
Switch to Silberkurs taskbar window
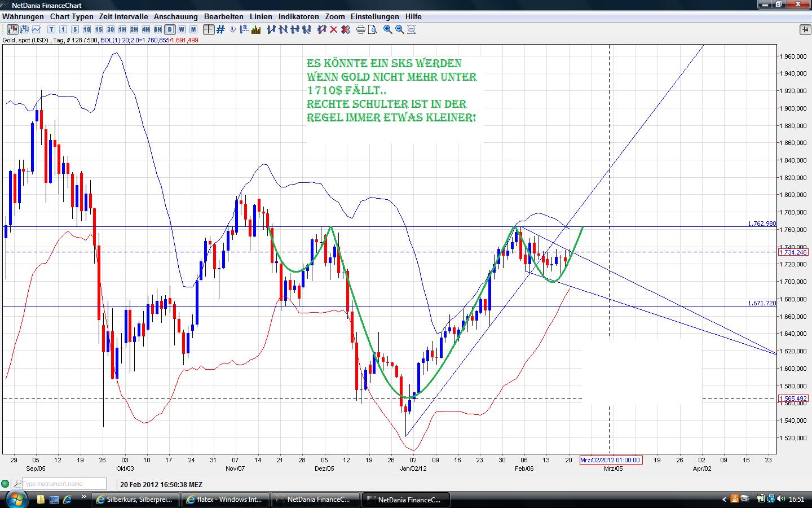coord(136,500)
